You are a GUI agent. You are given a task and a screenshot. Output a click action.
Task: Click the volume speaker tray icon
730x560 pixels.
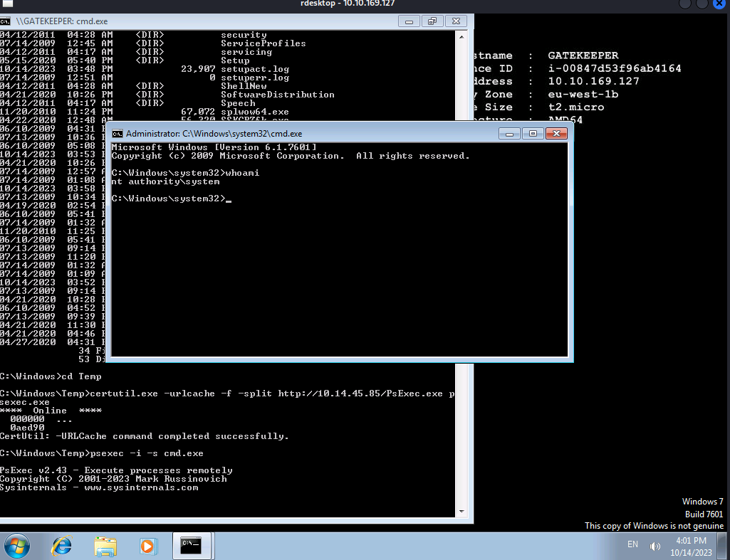[655, 546]
